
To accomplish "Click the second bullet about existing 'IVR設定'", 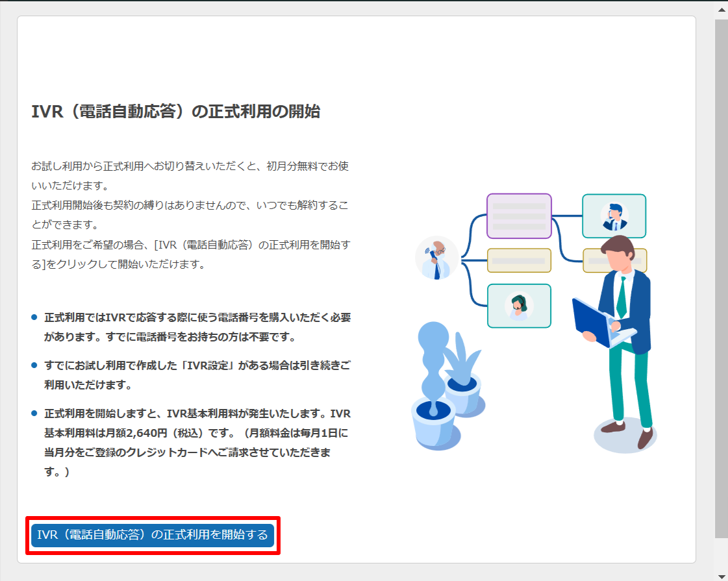I will tap(197, 375).
